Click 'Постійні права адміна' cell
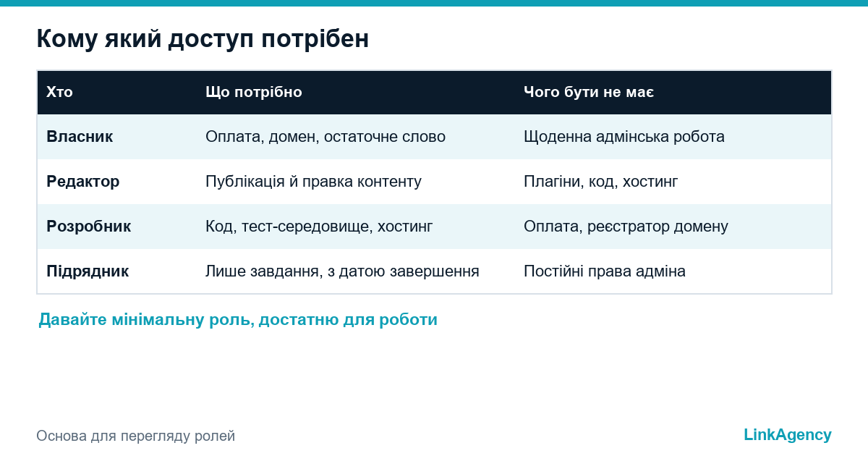The width and height of the screenshot is (868, 456). 605,271
